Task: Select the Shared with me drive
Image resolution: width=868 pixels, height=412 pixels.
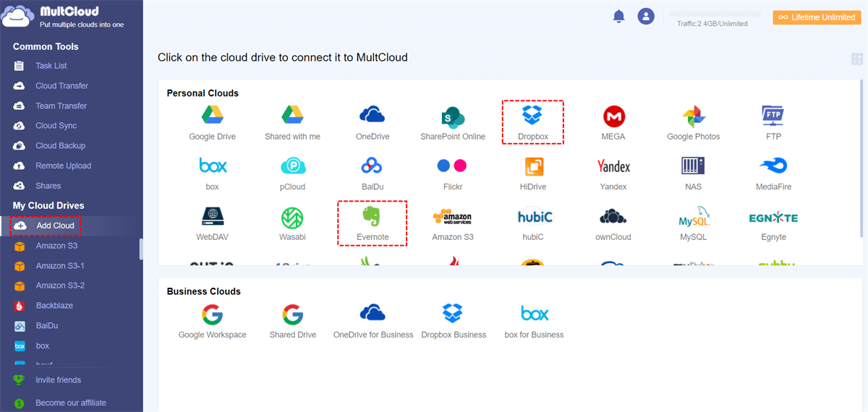Action: pos(292,122)
